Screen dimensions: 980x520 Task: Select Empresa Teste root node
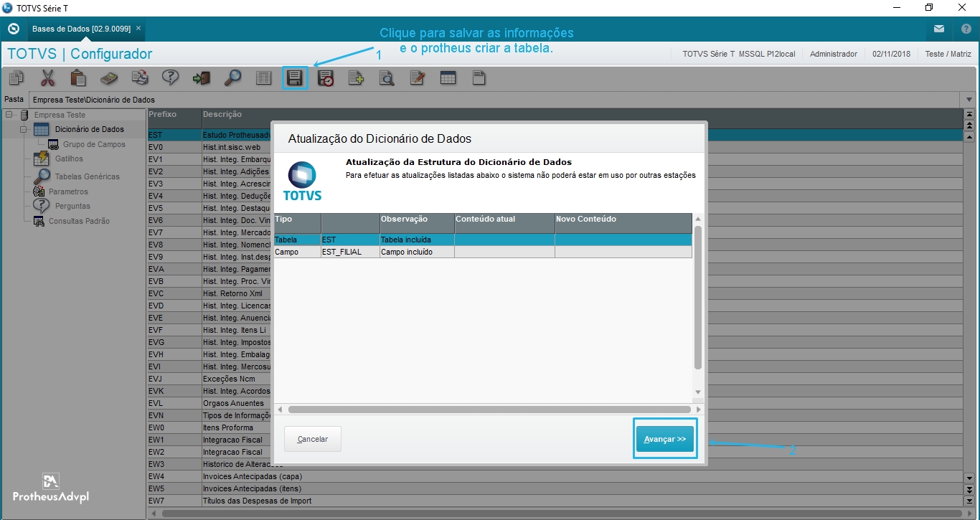60,115
